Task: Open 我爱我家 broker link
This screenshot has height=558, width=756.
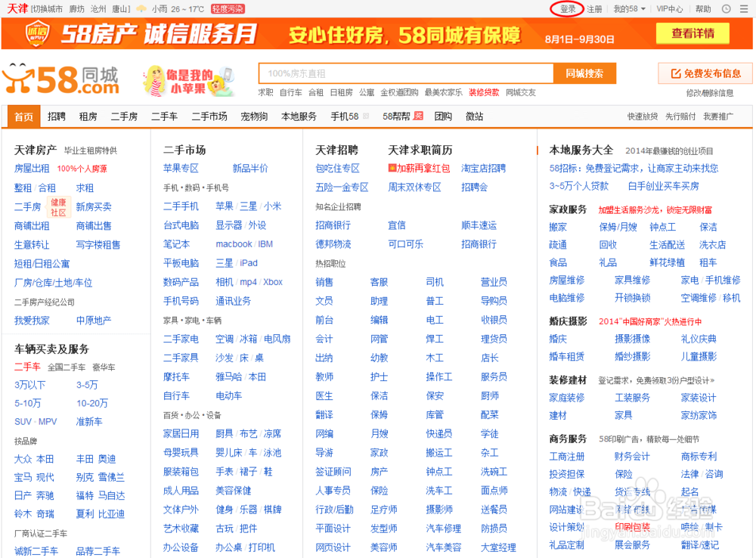Action: [32, 321]
